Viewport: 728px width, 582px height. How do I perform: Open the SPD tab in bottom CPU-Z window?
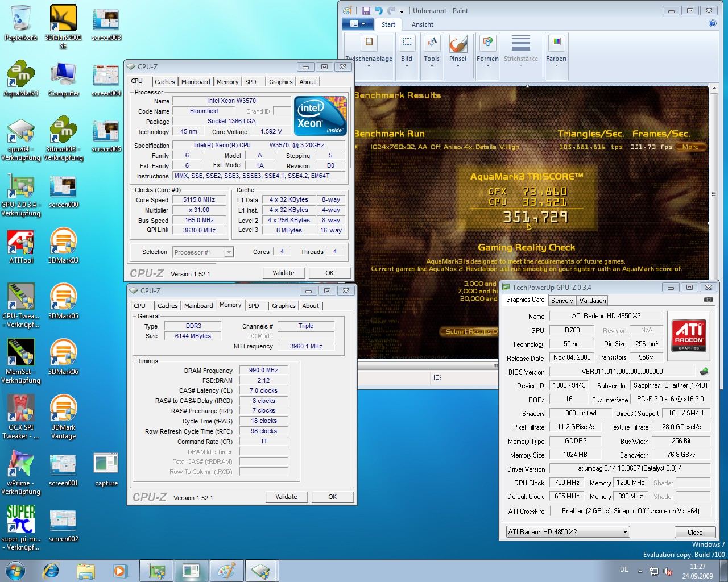254,306
